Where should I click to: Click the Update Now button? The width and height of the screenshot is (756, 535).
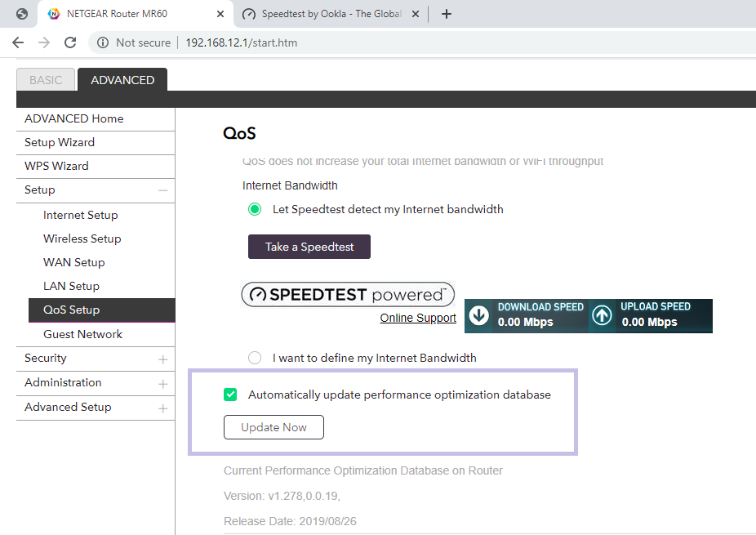273,427
